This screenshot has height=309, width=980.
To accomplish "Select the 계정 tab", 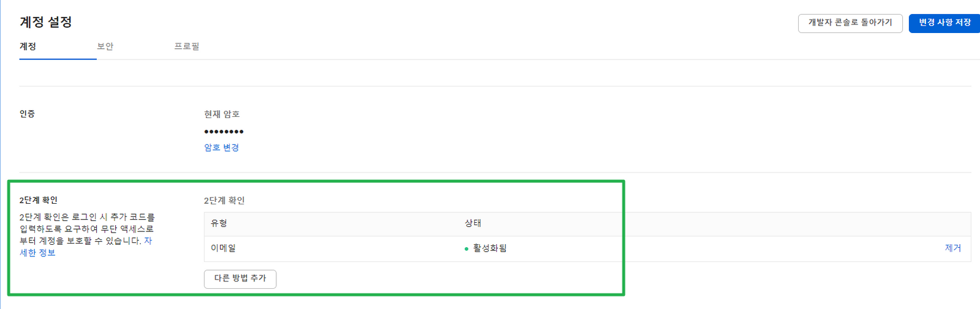I will pyautogui.click(x=28, y=47).
